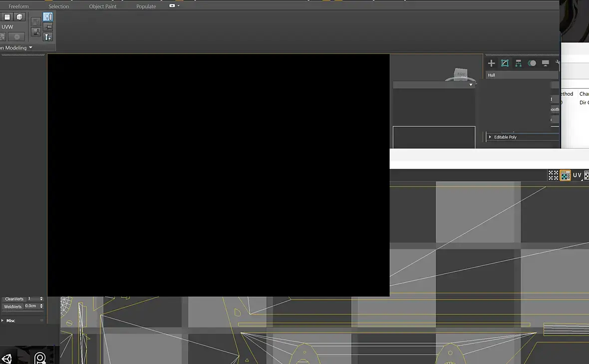The image size is (589, 364).
Task: Select Editable Poly in modifier stack
Action: pos(505,137)
